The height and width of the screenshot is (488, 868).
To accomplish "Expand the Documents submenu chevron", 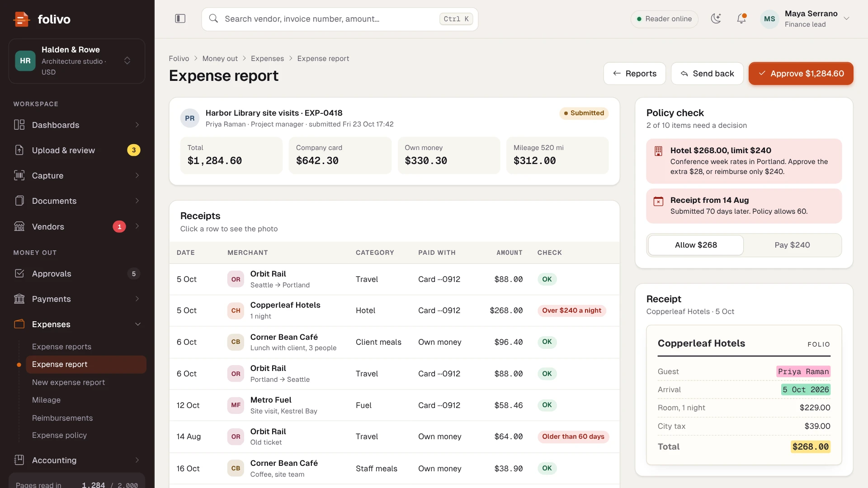I will coord(137,201).
